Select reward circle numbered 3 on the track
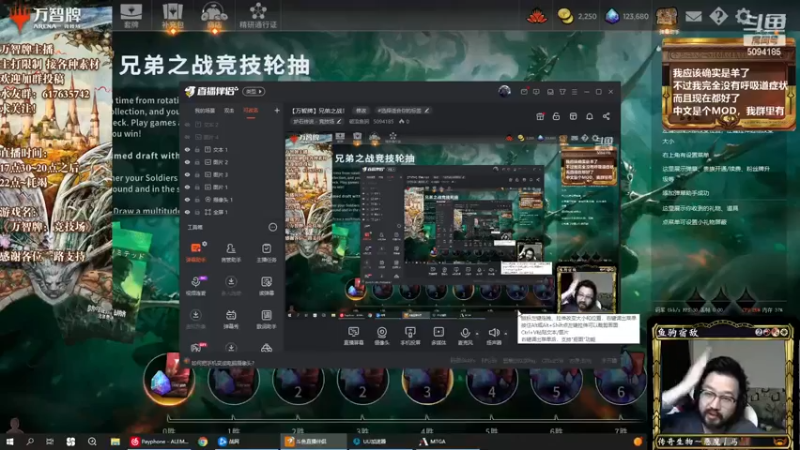The image size is (800, 450). point(427,382)
